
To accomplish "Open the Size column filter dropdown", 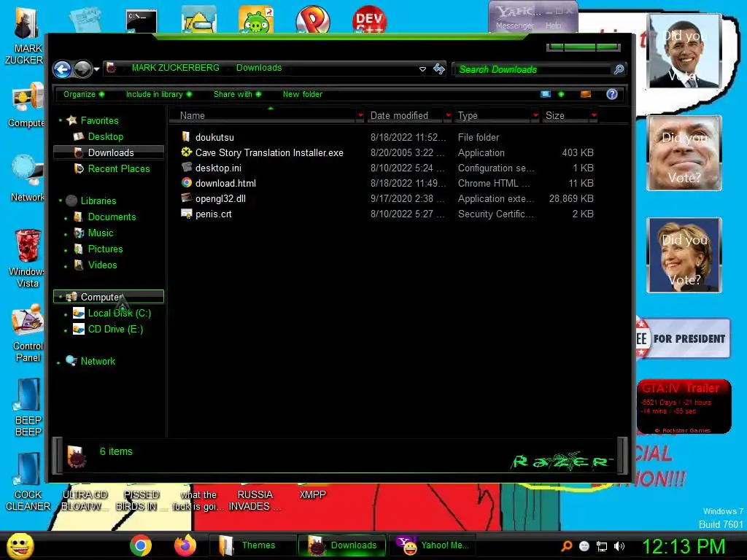I will pyautogui.click(x=594, y=116).
